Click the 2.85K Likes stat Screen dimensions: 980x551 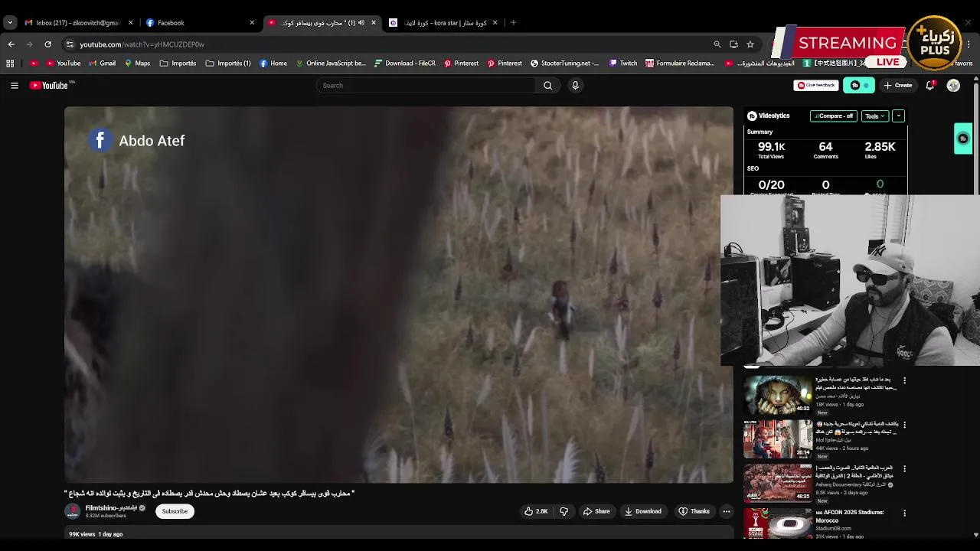[x=880, y=150]
